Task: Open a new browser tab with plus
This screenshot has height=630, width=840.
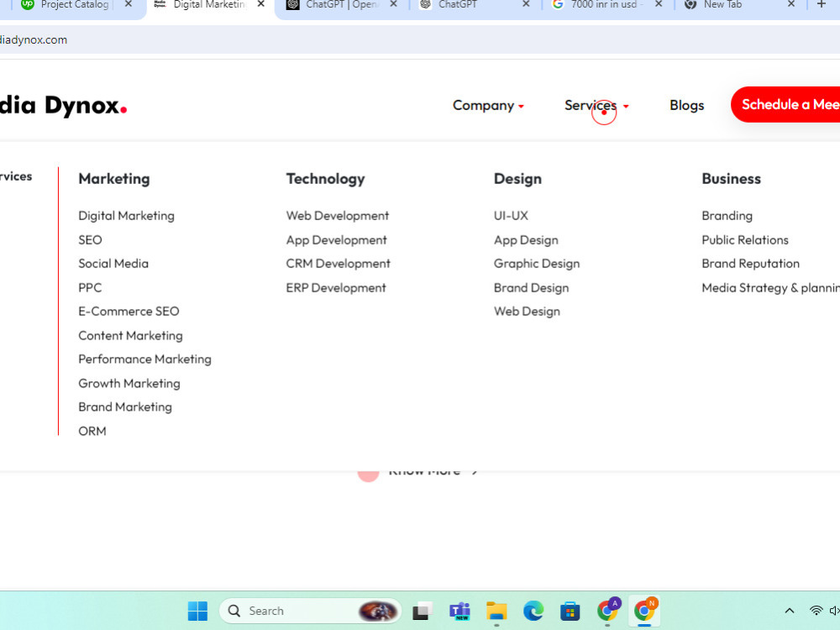Action: click(822, 4)
